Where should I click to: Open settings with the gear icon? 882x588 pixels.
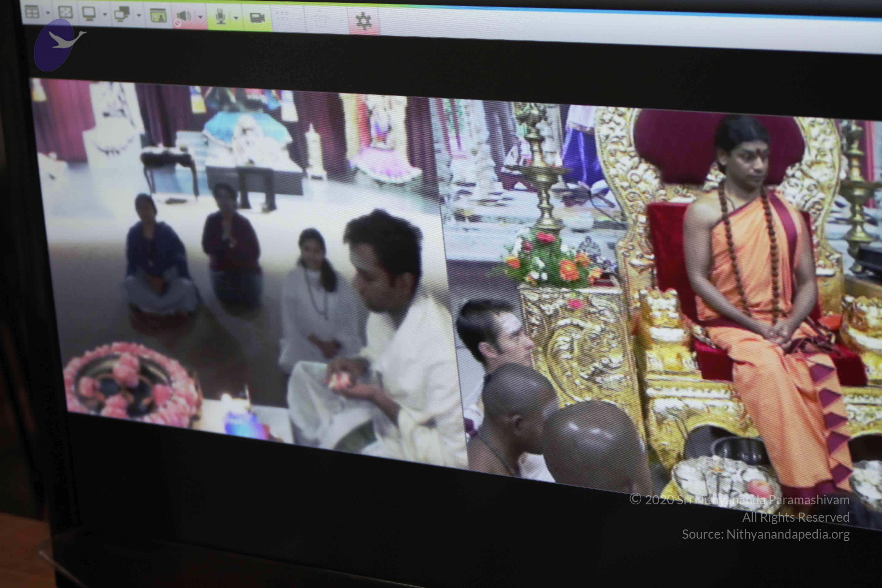(x=363, y=21)
